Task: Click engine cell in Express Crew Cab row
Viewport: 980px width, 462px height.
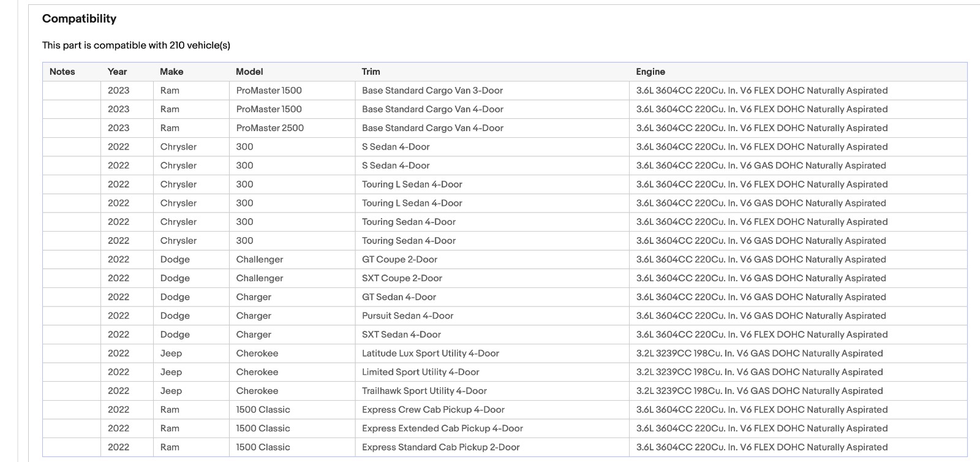Action: coord(798,410)
